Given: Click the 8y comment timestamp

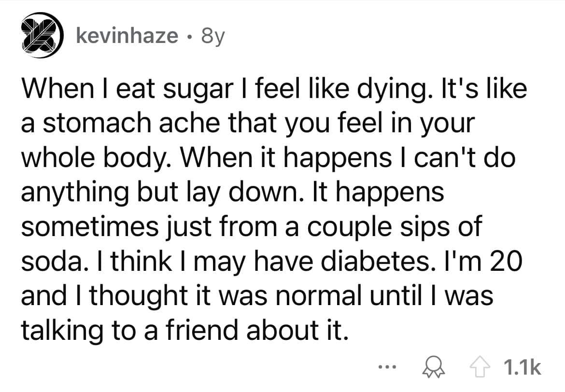Looking at the screenshot, I should (x=211, y=35).
